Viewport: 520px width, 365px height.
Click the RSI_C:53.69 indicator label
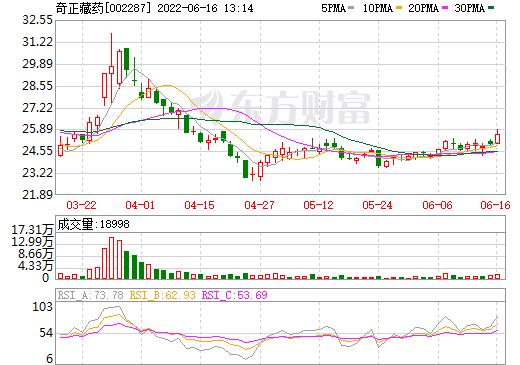pos(235,295)
